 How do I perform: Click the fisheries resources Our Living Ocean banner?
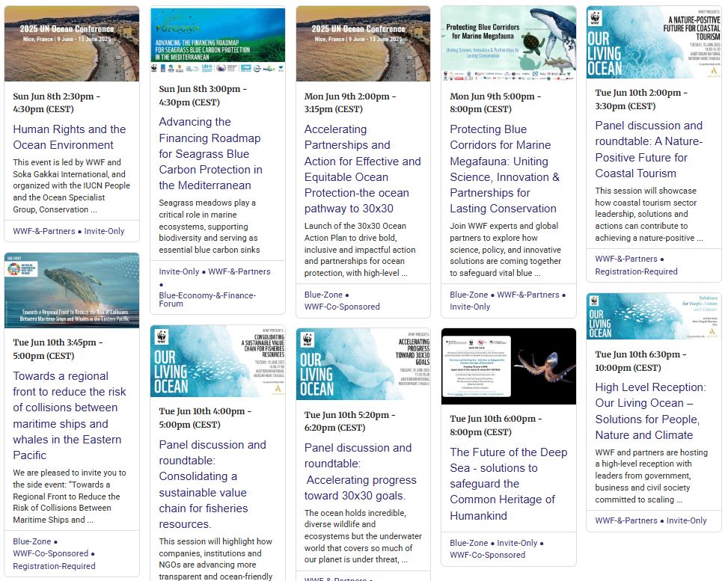pos(218,361)
